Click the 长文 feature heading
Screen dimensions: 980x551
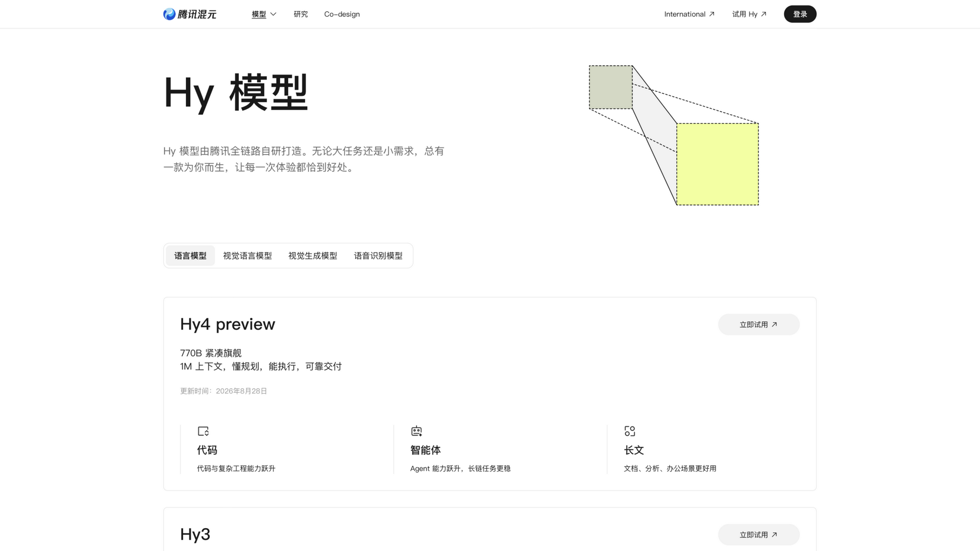[x=634, y=450]
